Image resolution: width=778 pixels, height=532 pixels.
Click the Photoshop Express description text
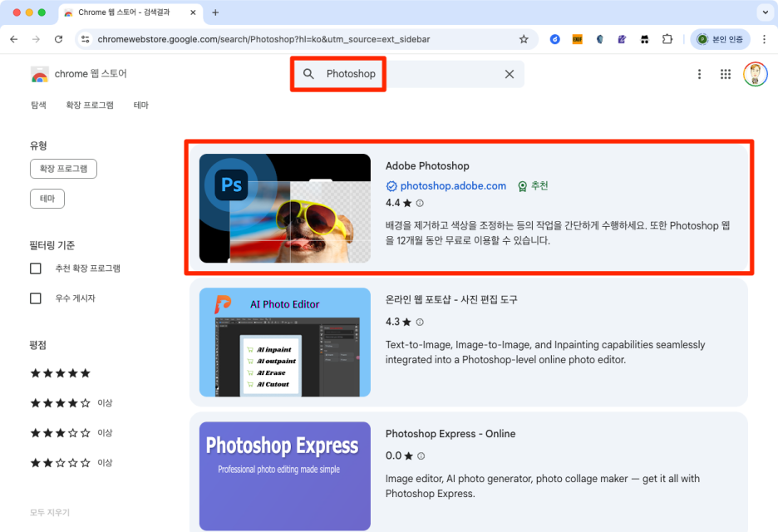[543, 485]
